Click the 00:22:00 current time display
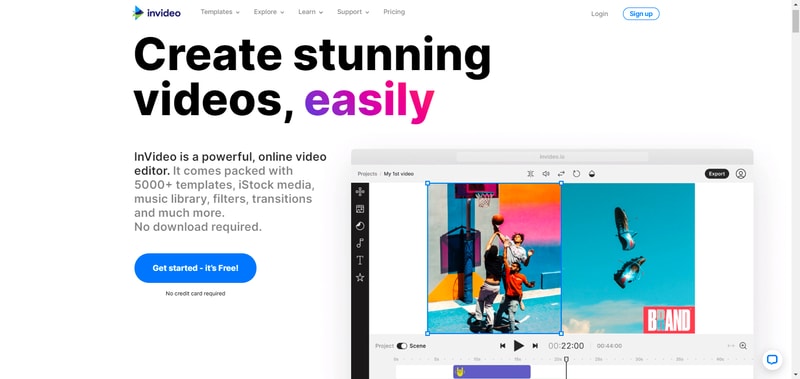The width and height of the screenshot is (800, 379). tap(566, 346)
